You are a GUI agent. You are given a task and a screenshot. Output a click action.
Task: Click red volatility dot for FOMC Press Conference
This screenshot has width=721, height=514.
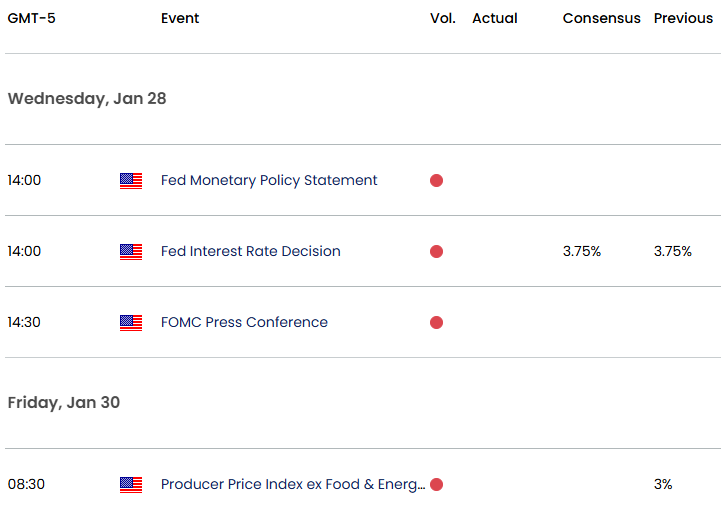pos(436,323)
